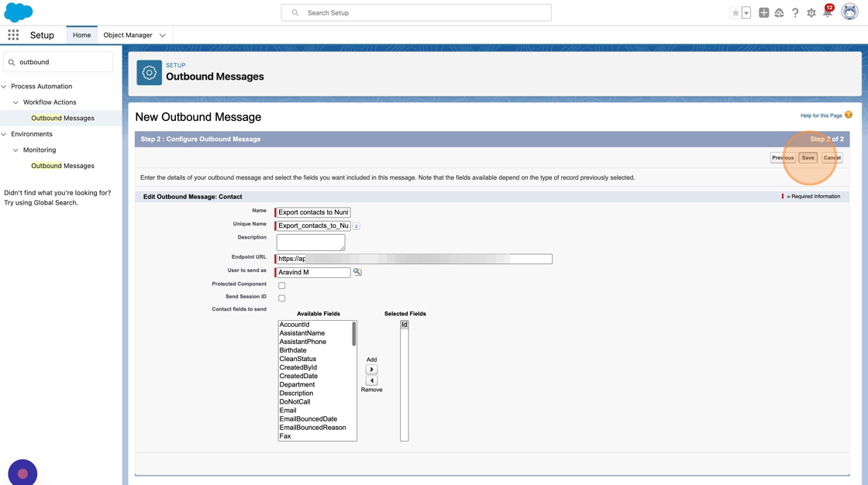Screen dimensions: 868x485
Task: Click the Outbound Messages setup gear icon
Action: (x=149, y=73)
